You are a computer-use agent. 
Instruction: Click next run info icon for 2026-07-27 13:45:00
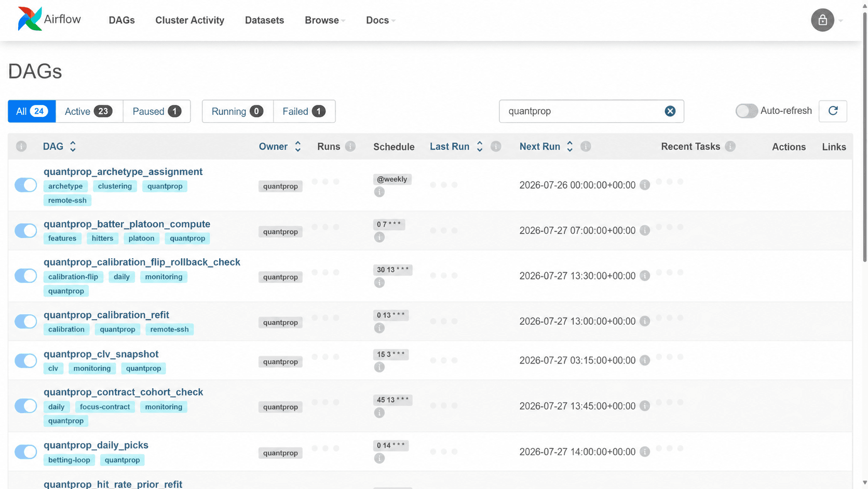645,406
